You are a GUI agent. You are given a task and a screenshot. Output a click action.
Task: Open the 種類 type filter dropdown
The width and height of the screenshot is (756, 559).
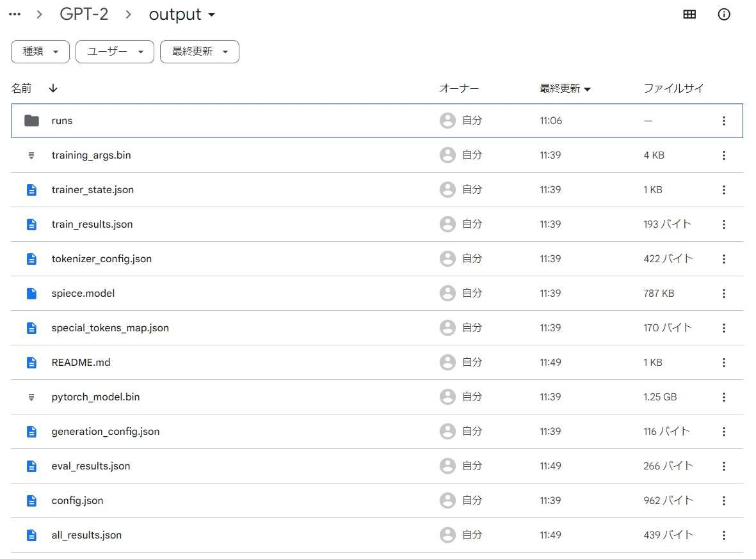pyautogui.click(x=40, y=52)
